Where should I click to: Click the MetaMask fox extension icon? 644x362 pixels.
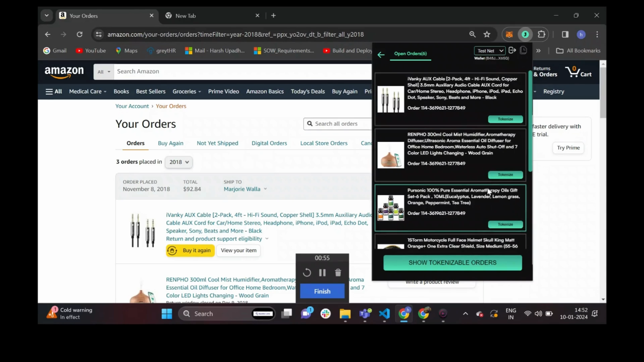pyautogui.click(x=509, y=34)
